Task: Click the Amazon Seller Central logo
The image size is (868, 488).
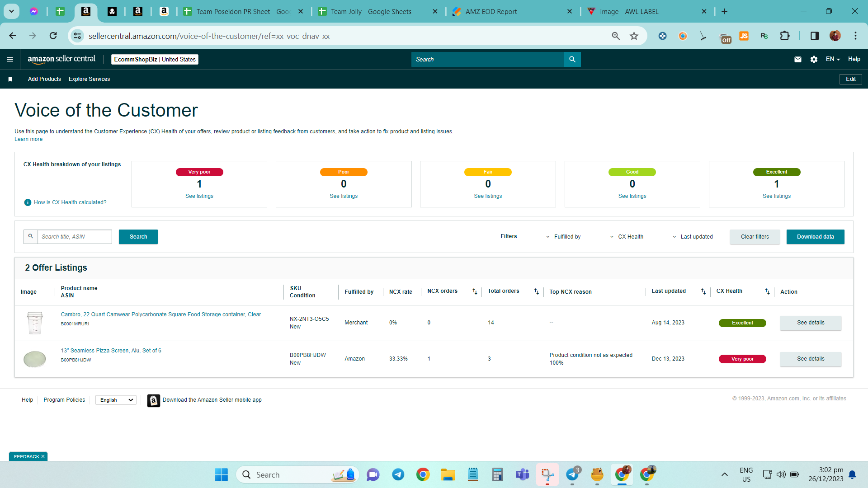Action: [x=61, y=59]
